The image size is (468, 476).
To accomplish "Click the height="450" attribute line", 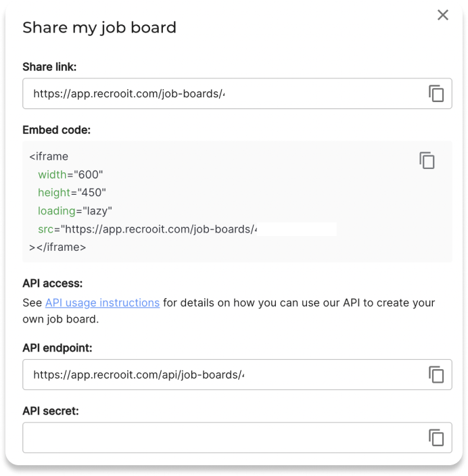I will pos(72,193).
